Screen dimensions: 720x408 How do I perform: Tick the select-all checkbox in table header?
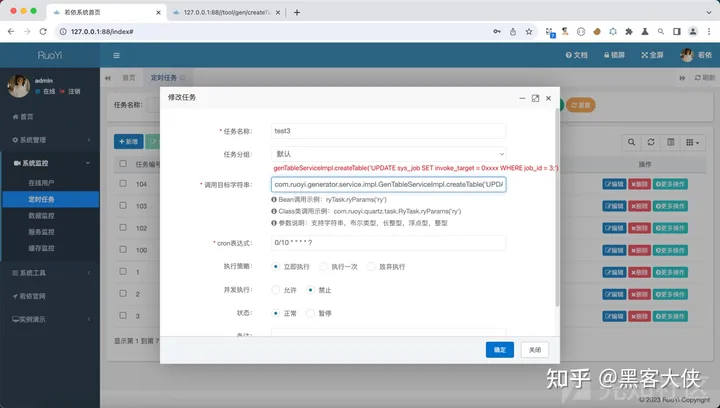(123, 163)
